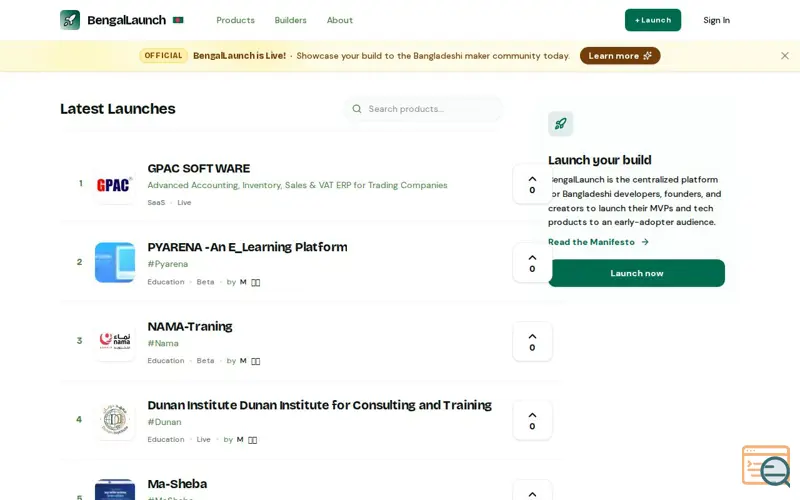The image size is (800, 500).
Task: Click the #Nama tagline
Action: [x=163, y=343]
